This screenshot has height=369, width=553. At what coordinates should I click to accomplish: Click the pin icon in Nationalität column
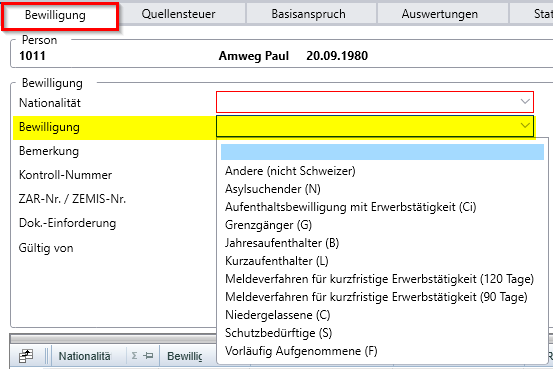(x=148, y=356)
